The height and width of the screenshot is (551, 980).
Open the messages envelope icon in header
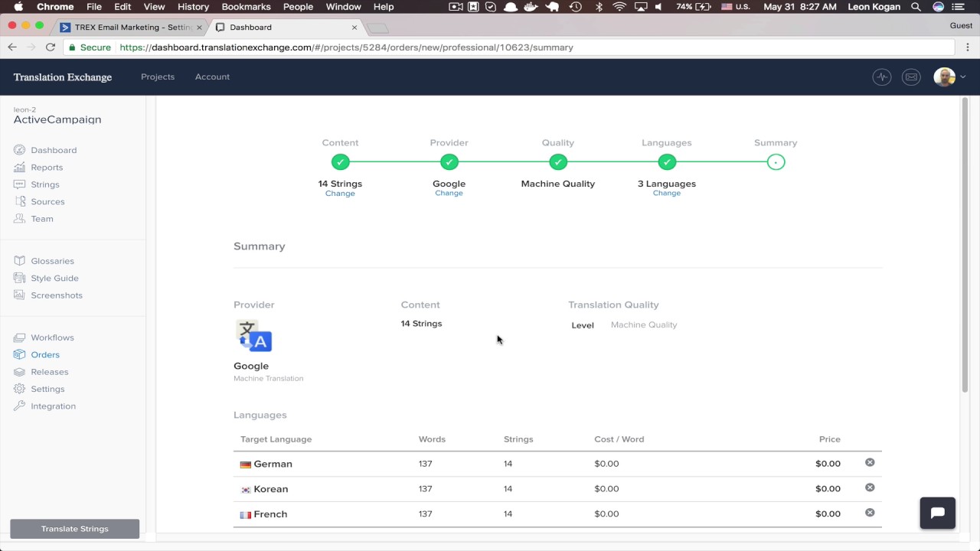[911, 77]
